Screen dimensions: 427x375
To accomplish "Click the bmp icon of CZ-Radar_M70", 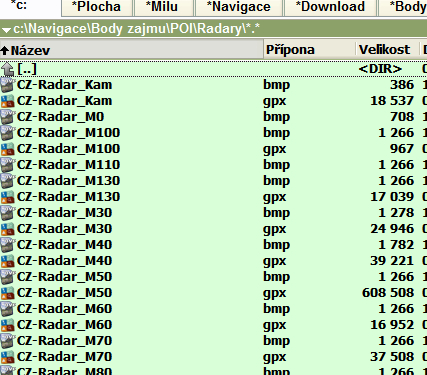I will coord(7,341).
